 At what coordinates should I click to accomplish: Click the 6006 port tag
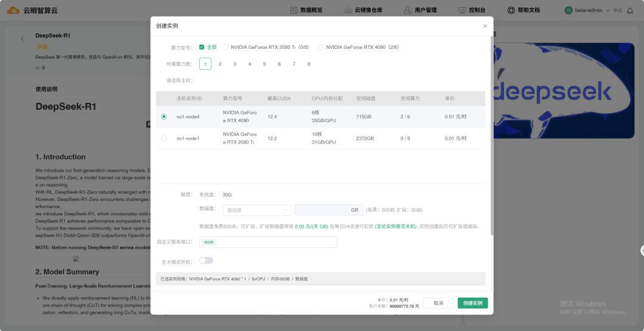point(209,242)
